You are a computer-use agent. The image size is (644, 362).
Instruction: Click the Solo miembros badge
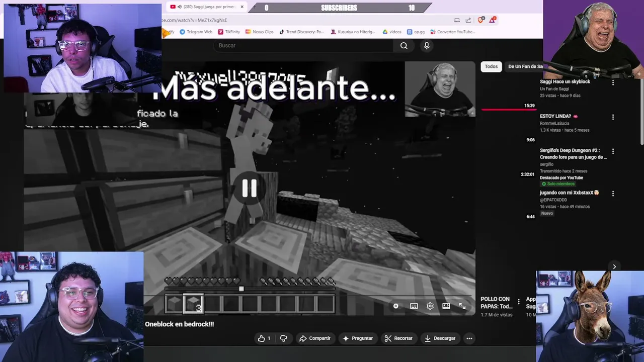coord(558,184)
